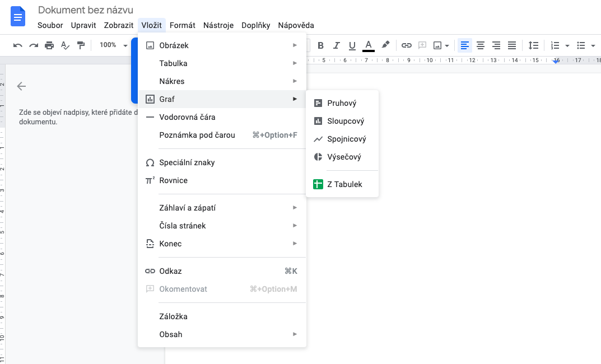Click the highlight color marker icon

click(x=385, y=45)
